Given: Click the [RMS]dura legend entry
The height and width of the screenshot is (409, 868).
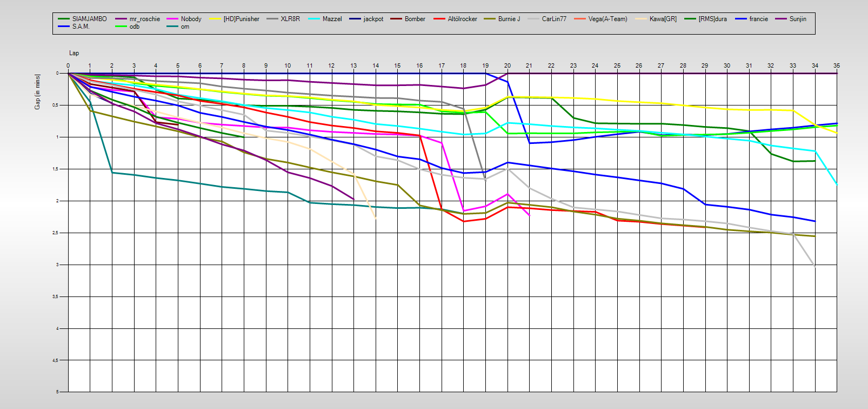Looking at the screenshot, I should [x=712, y=19].
